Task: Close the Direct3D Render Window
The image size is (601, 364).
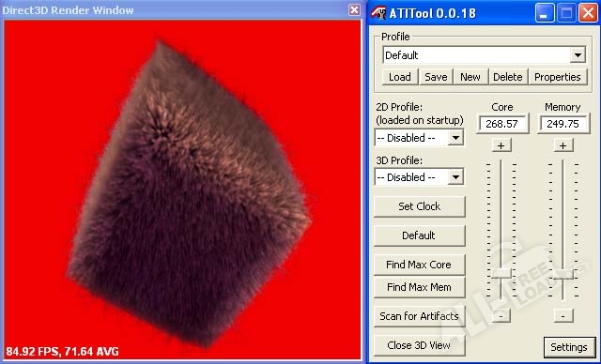Action: [354, 10]
